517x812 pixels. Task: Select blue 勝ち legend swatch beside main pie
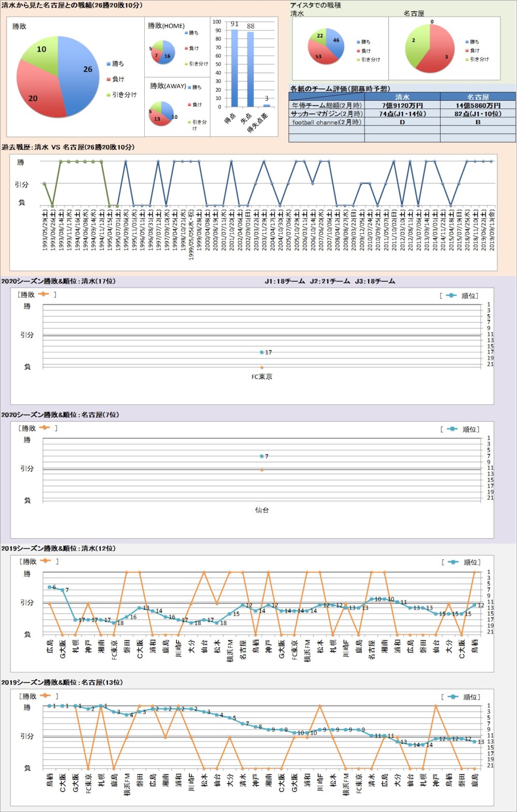tap(109, 64)
